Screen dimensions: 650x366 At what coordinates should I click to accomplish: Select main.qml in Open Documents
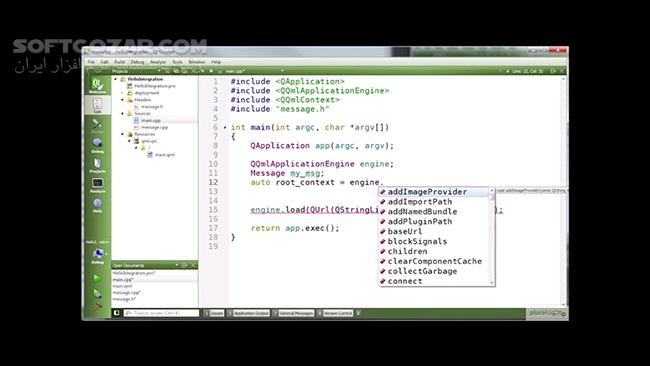[x=123, y=286]
